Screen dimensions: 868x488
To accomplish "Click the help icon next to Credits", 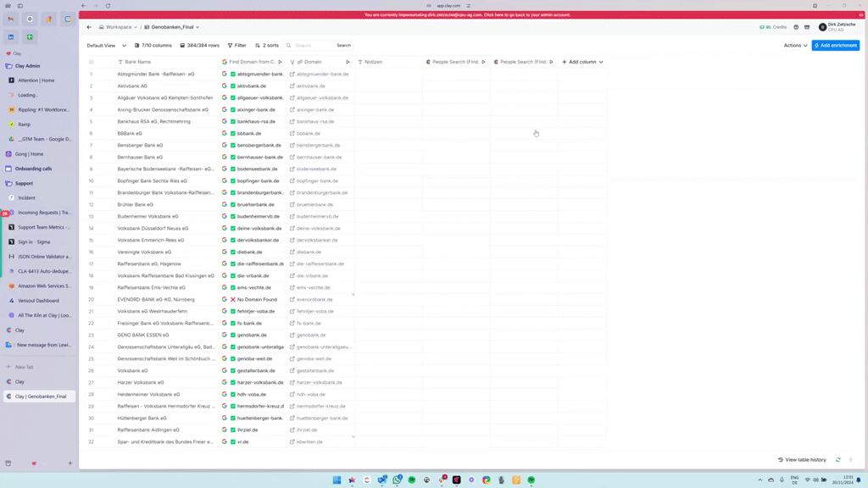I will 796,27.
